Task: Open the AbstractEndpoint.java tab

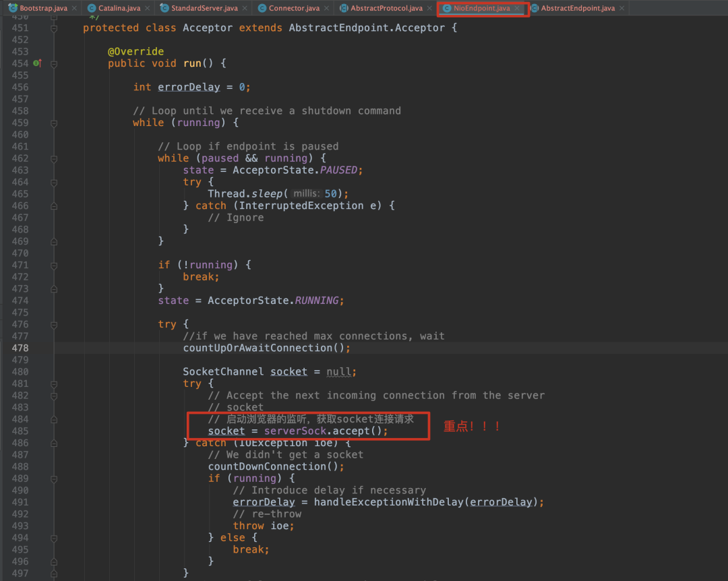Action: coord(578,8)
